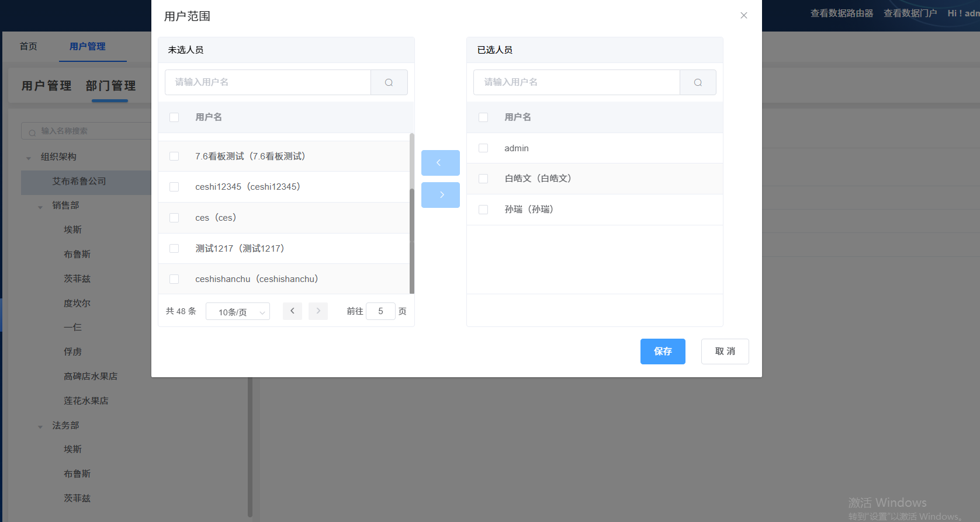Collapse the 销售部 tree node

tap(40, 206)
